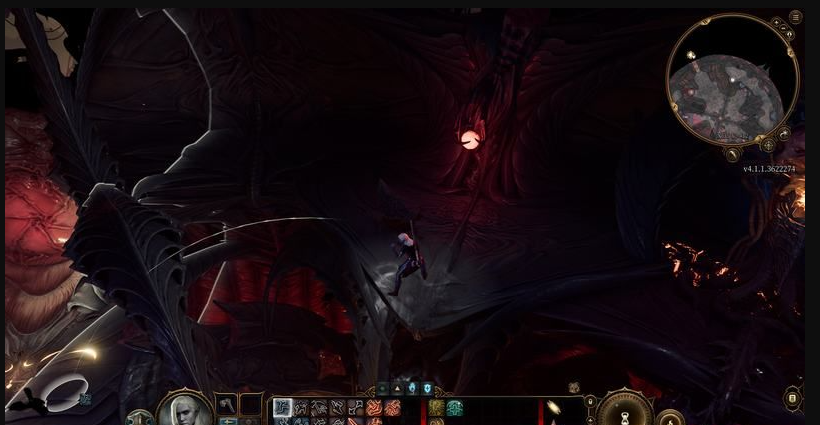
Task: Filter hotbar by the green circle tab
Action: [x=383, y=388]
